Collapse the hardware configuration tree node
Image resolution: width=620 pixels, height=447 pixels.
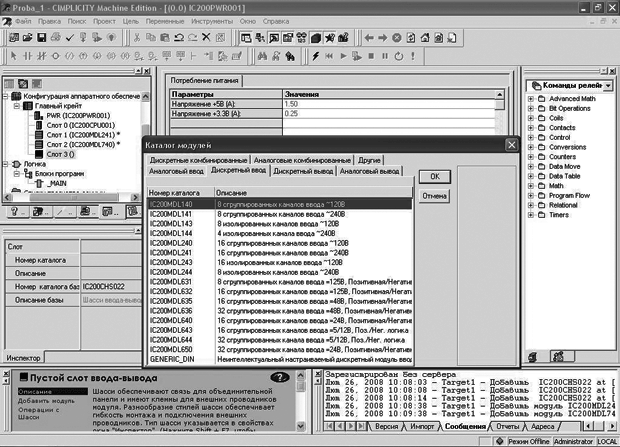[6, 96]
